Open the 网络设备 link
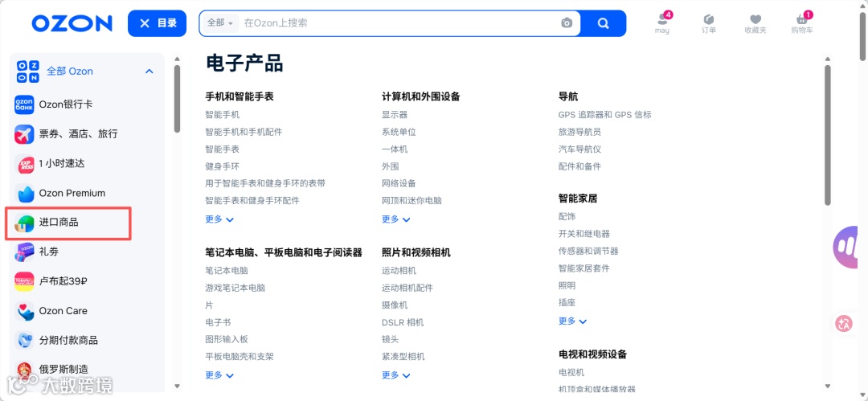Viewport: 868px width, 401px height. [399, 183]
